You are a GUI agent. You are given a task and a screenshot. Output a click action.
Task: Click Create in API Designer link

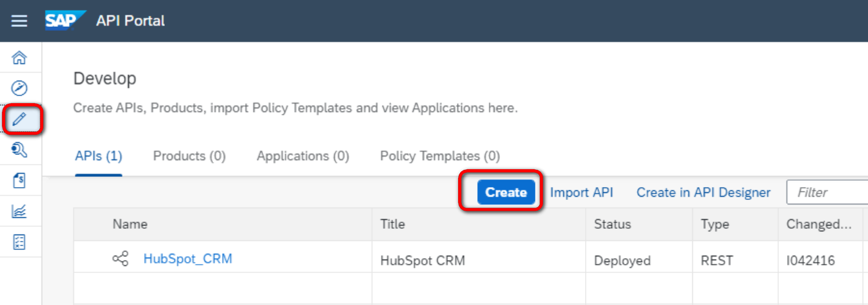point(704,192)
